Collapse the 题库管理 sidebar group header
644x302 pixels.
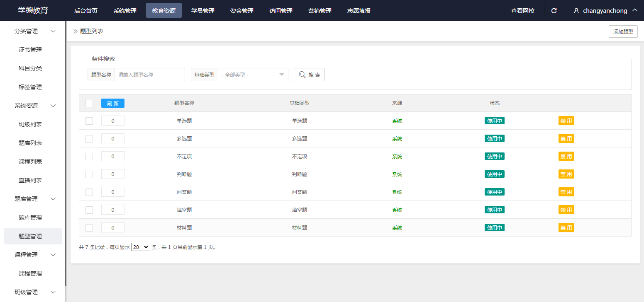53,199
